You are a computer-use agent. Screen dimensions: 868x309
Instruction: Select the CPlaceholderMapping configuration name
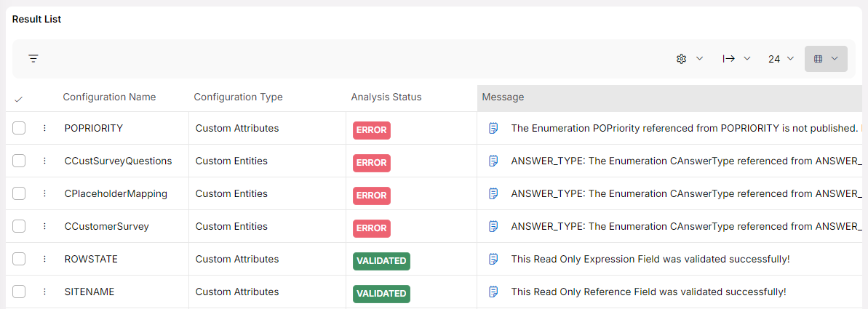click(116, 193)
